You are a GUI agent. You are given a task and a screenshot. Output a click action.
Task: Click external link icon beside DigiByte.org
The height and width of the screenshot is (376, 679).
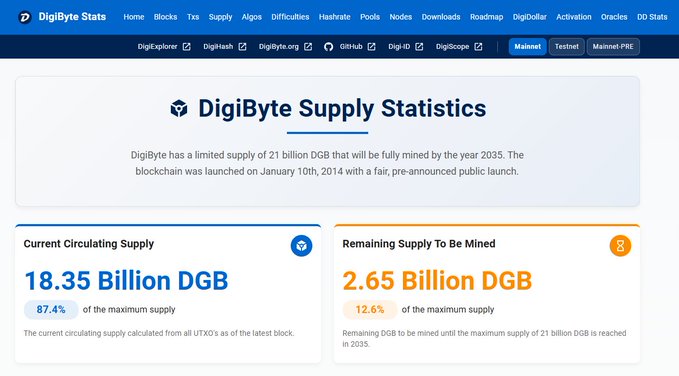(x=308, y=47)
